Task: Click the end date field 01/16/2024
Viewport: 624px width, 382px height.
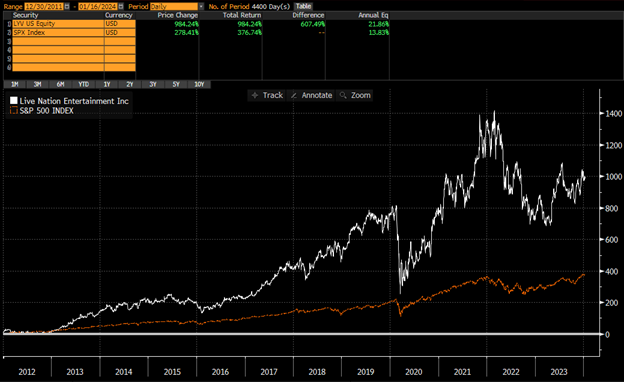Action: 98,6
